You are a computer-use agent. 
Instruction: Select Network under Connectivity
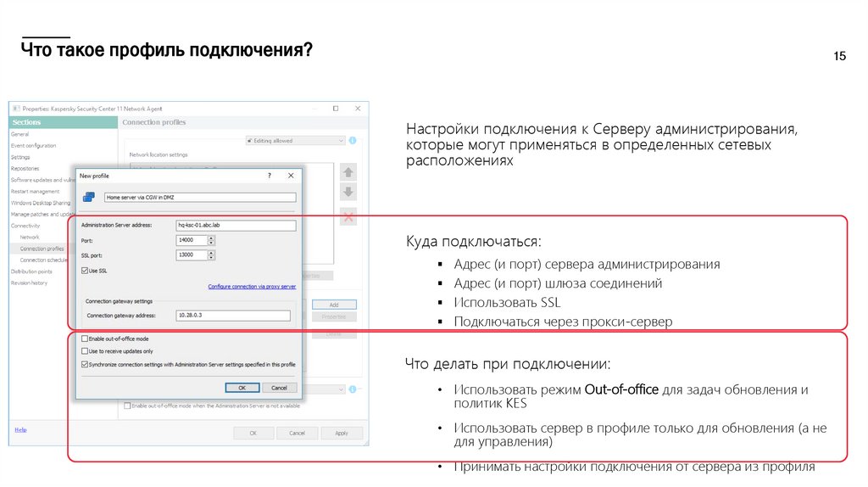pos(30,237)
